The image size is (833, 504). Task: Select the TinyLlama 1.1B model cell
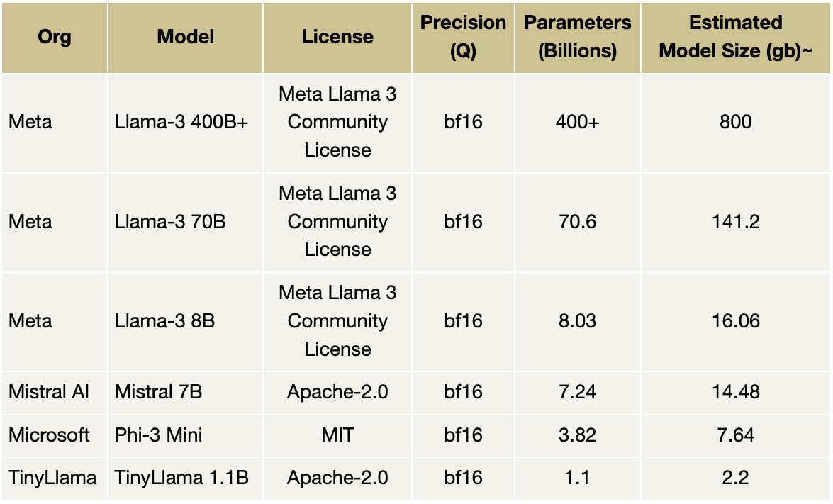181,478
